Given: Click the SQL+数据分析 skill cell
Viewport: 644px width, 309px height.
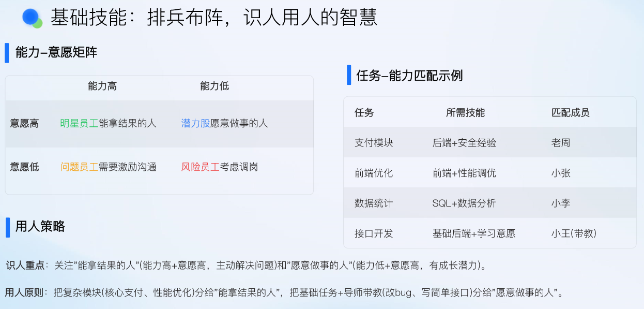Looking at the screenshot, I should pos(464,203).
